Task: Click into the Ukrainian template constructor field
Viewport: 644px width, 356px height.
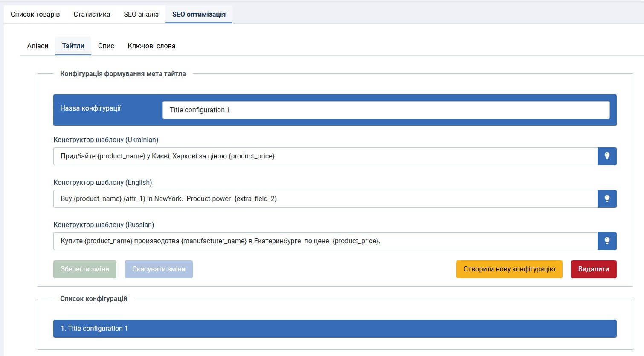Action: pyautogui.click(x=325, y=156)
